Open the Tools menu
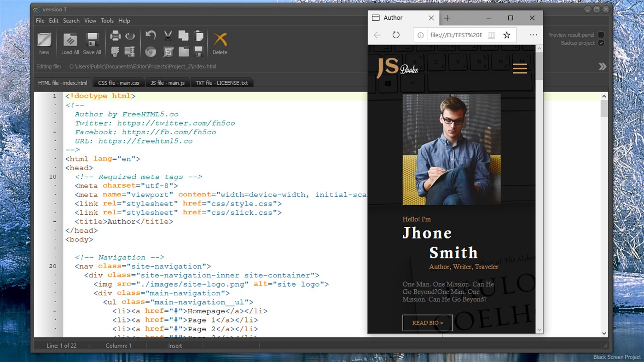Image resolution: width=644 pixels, height=362 pixels. pyautogui.click(x=107, y=21)
